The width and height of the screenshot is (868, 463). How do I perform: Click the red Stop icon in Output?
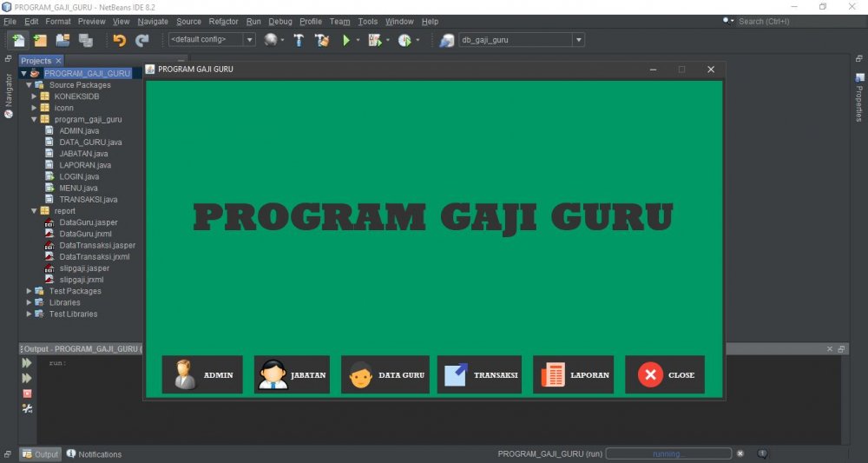point(27,394)
